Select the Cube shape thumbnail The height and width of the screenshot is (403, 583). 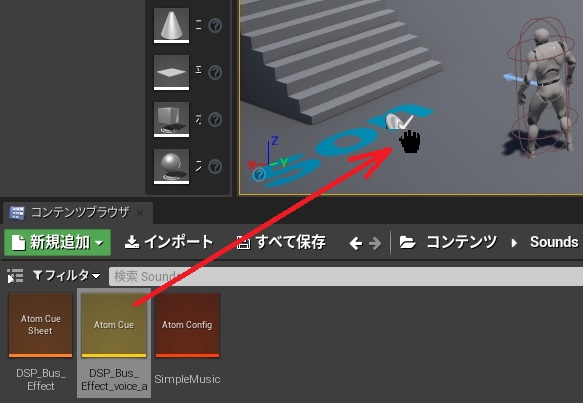tap(171, 119)
